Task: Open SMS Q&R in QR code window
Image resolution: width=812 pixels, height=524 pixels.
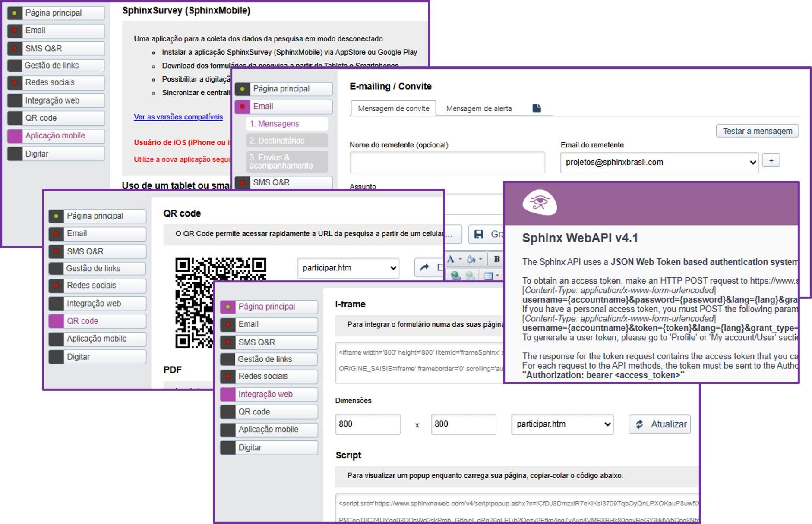Action: pyautogui.click(x=98, y=251)
